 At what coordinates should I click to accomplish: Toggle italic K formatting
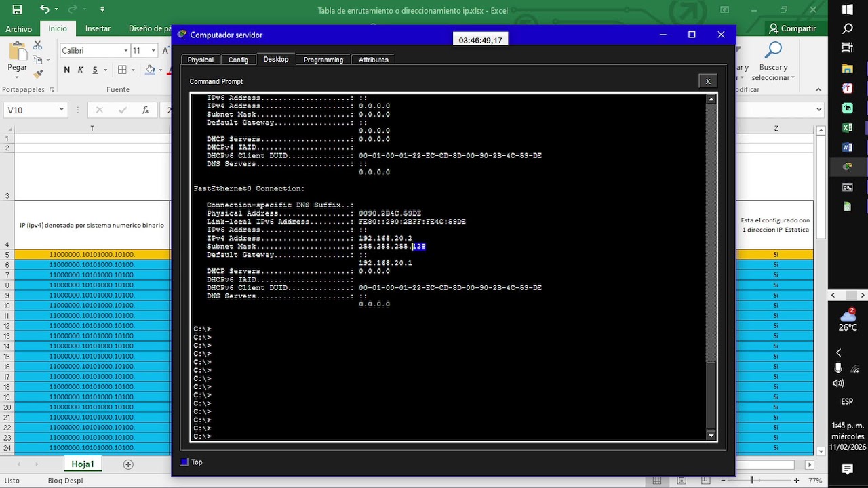pyautogui.click(x=81, y=70)
